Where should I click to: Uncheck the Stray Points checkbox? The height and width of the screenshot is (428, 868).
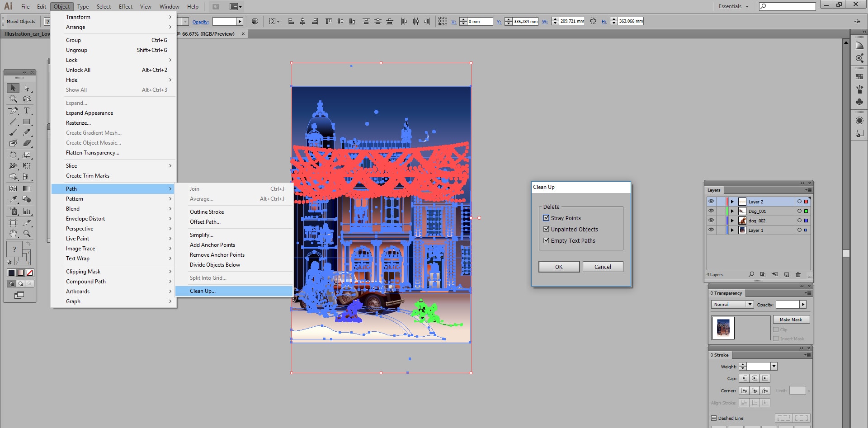[546, 218]
